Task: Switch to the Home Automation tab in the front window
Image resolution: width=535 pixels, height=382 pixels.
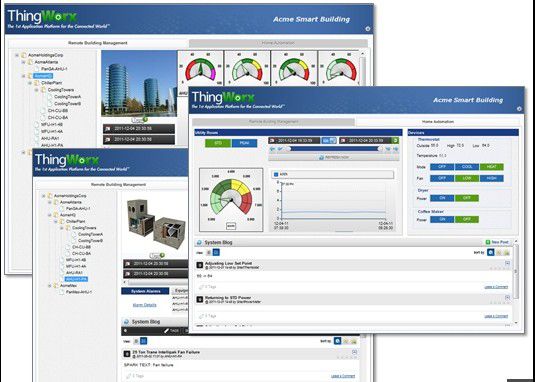Action: (x=437, y=122)
